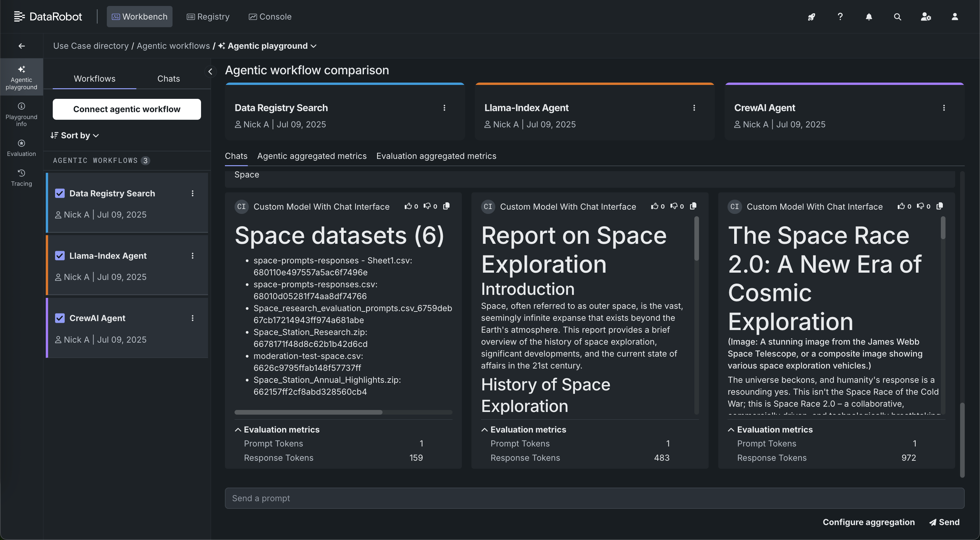This screenshot has height=540, width=980.
Task: Copy the Llama-Index Agent response
Action: pos(693,206)
